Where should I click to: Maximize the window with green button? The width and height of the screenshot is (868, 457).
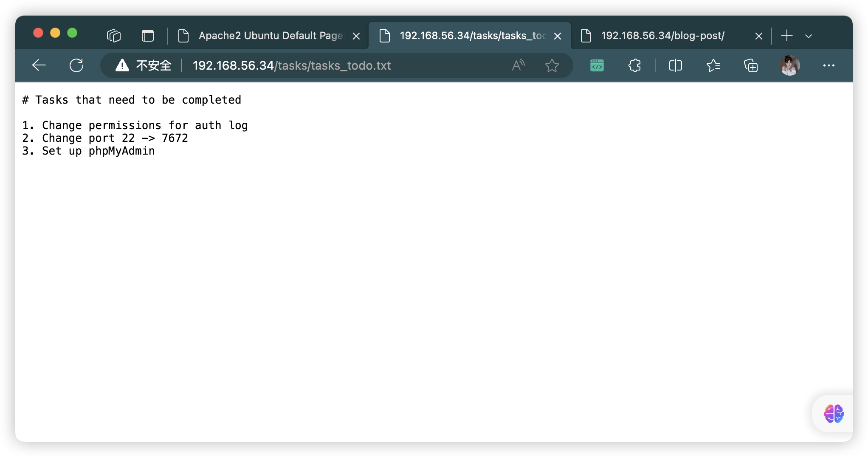pos(72,33)
